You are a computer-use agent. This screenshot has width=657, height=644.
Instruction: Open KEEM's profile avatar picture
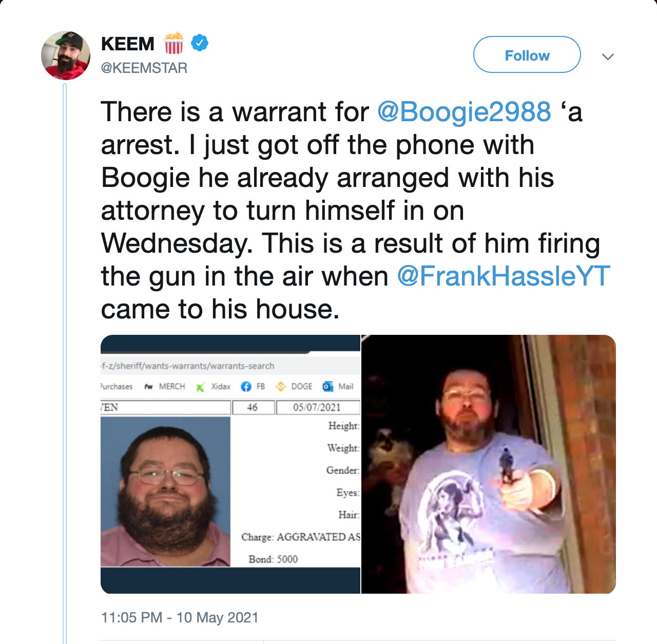click(x=66, y=55)
